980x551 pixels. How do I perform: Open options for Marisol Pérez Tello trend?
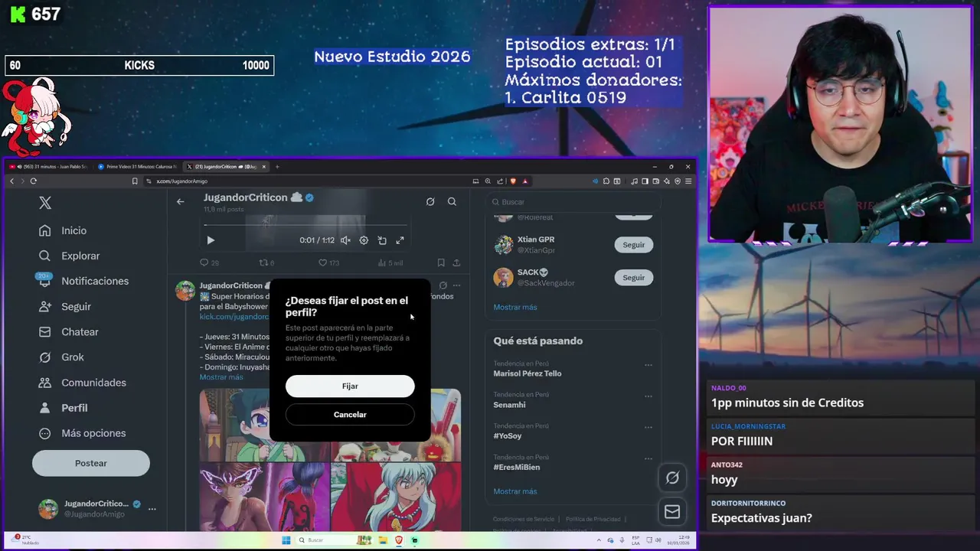pyautogui.click(x=648, y=365)
